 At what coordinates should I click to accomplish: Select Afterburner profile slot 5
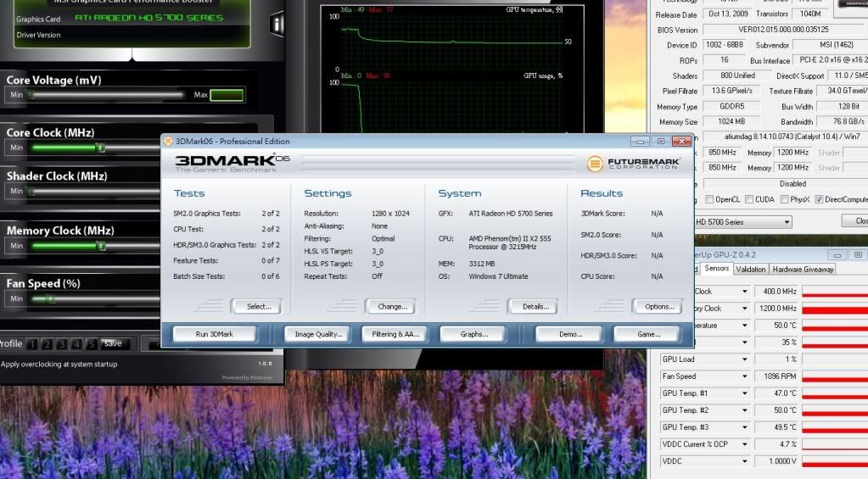pyautogui.click(x=92, y=344)
